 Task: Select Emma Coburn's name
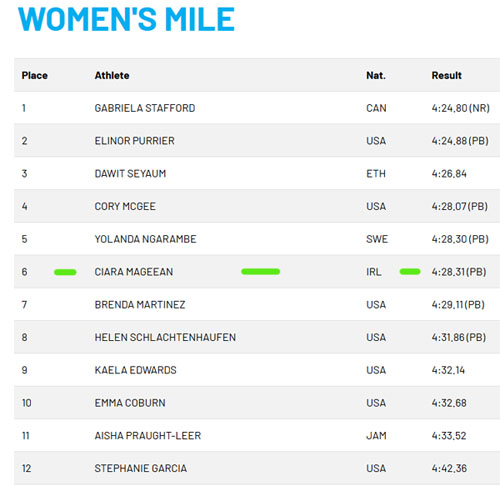tap(130, 403)
